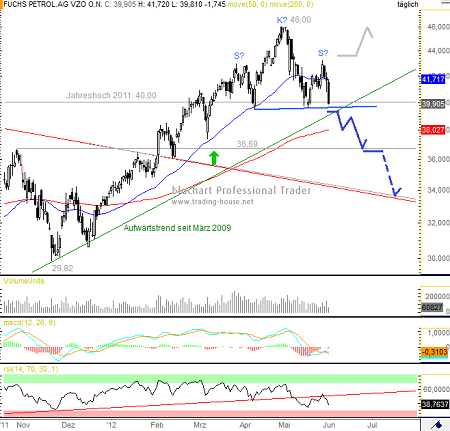Click the 60,0000 RSI axis label
The width and height of the screenshot is (450, 431).
pyautogui.click(x=436, y=389)
